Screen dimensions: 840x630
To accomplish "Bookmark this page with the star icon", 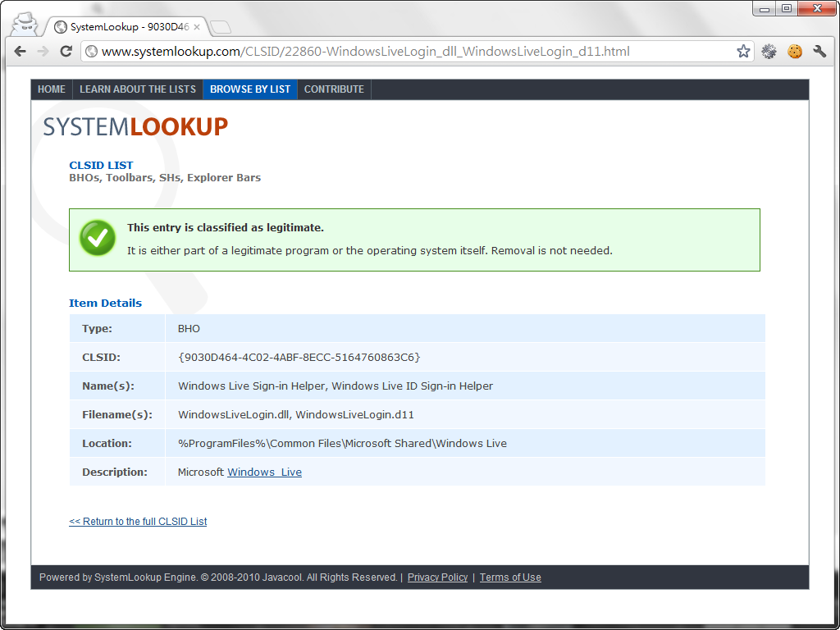I will tap(743, 52).
